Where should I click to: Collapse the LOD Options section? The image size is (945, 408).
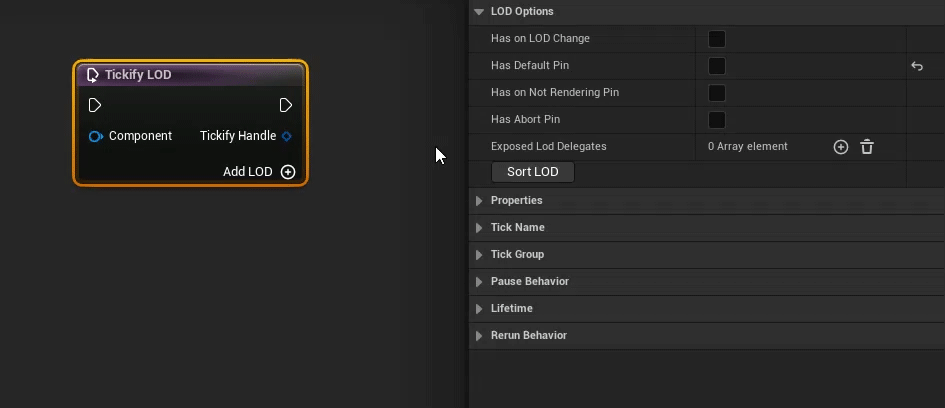point(479,12)
